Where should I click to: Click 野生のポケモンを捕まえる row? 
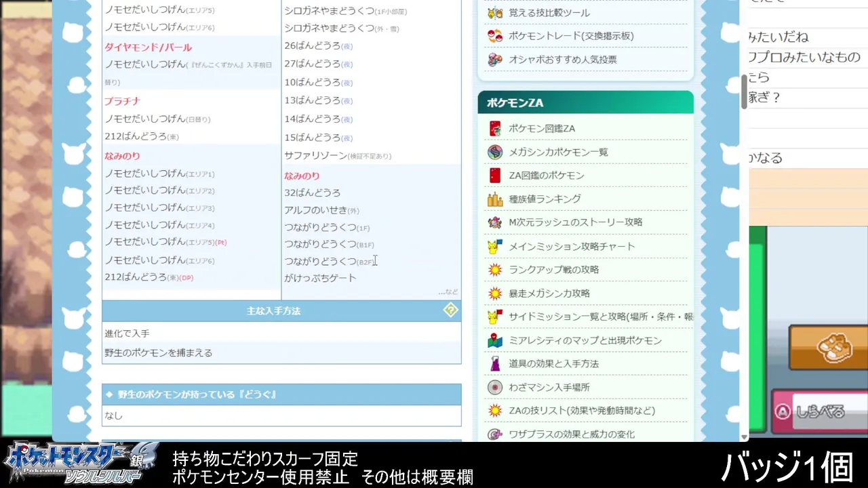point(281,352)
